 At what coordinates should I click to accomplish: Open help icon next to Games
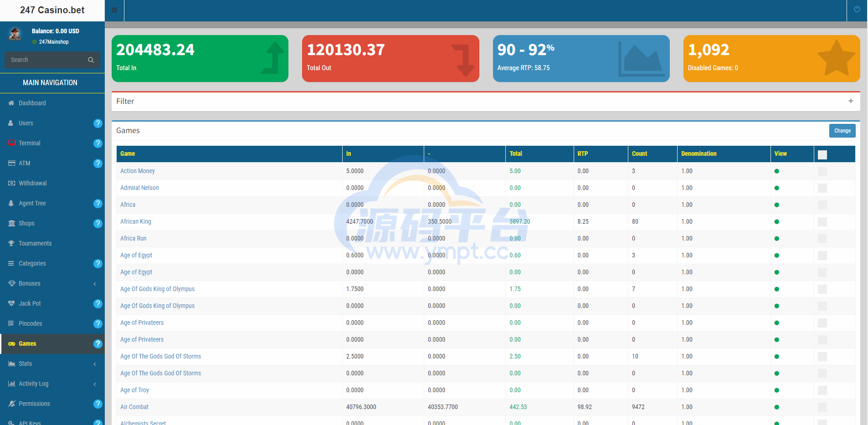click(x=98, y=343)
